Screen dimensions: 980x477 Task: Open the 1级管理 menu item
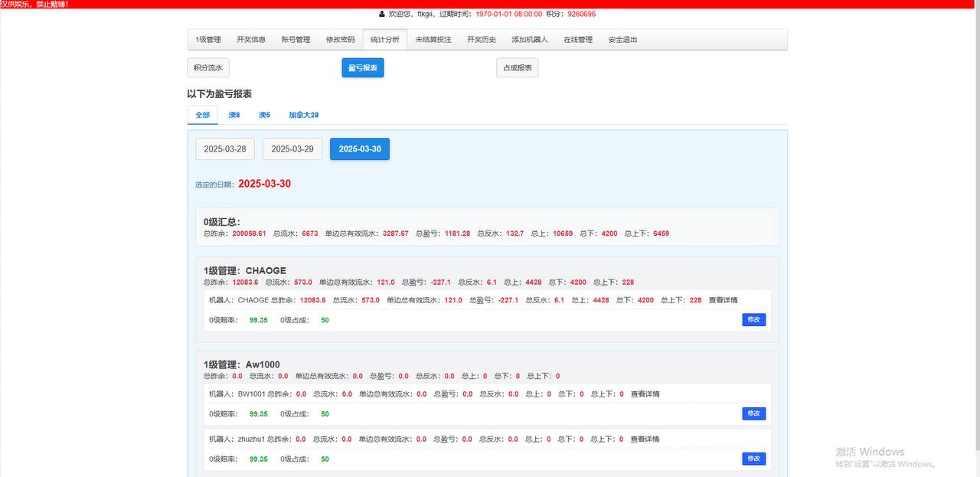coord(207,40)
